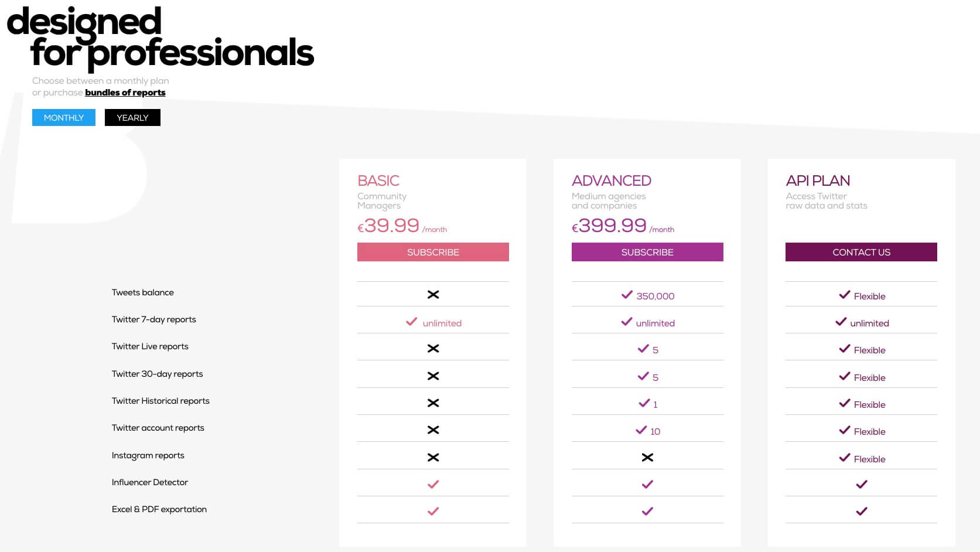Screen dimensions: 980x552
Task: Click the X icon for Advanced Instagram reports
Action: tap(647, 458)
